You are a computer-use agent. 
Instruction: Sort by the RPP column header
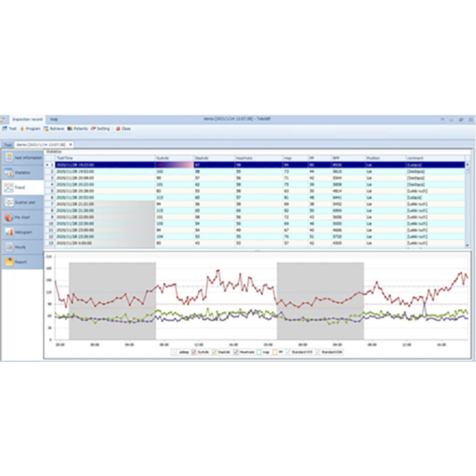coord(349,158)
